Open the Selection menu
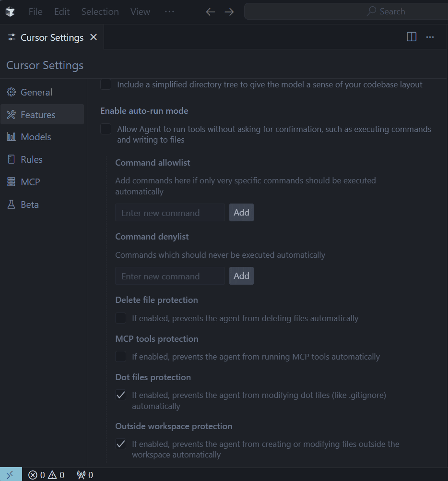This screenshot has height=481, width=448. [x=100, y=12]
